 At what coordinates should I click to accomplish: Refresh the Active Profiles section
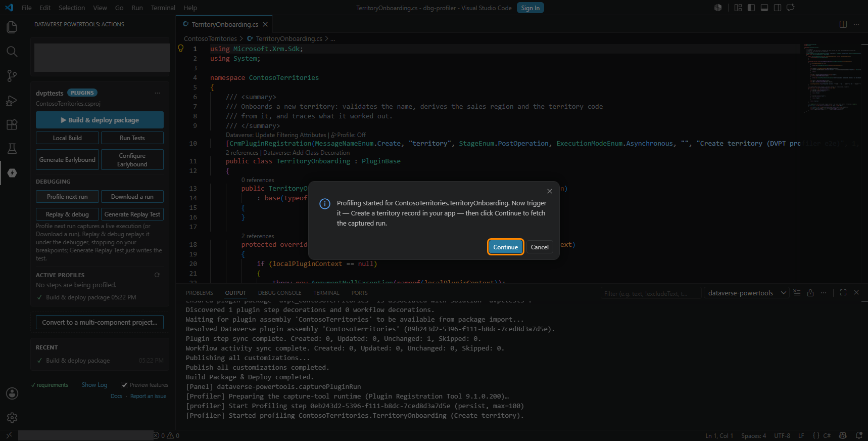(157, 275)
